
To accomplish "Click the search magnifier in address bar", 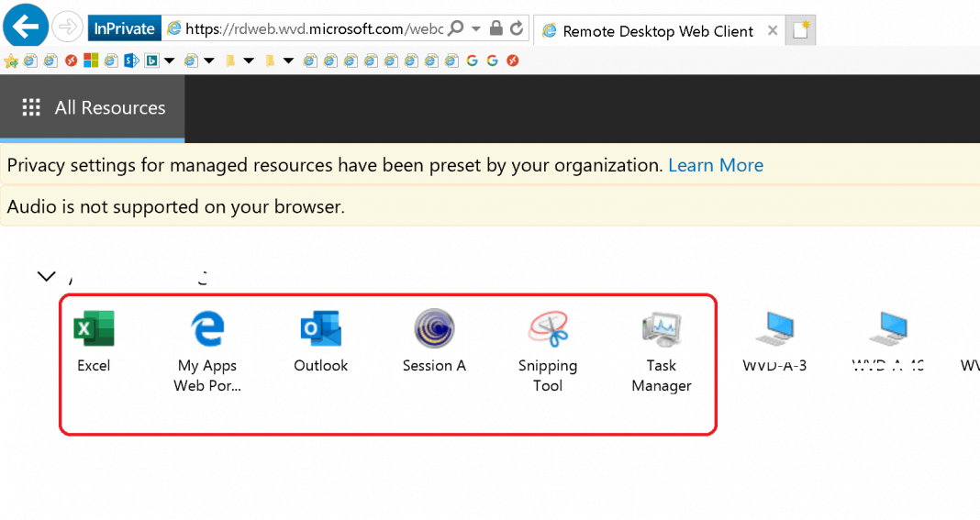I will click(457, 28).
